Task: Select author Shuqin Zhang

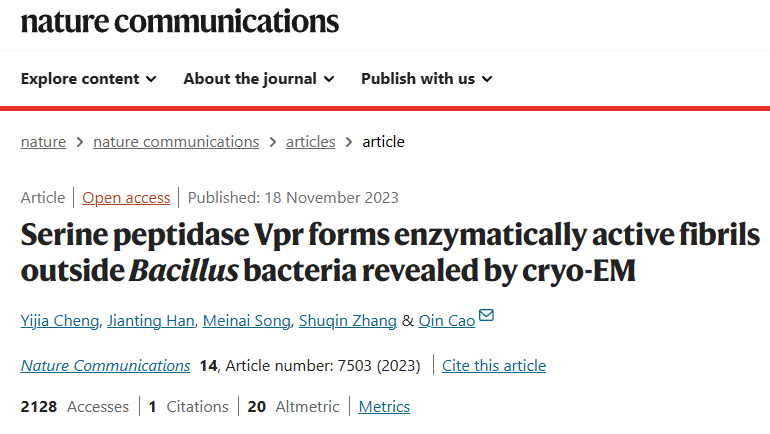Action: [348, 321]
